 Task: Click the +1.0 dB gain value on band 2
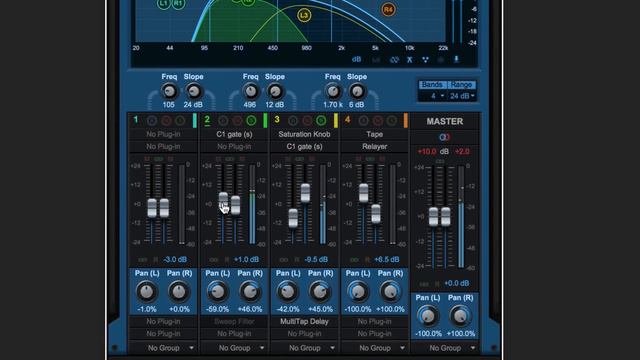pos(246,260)
